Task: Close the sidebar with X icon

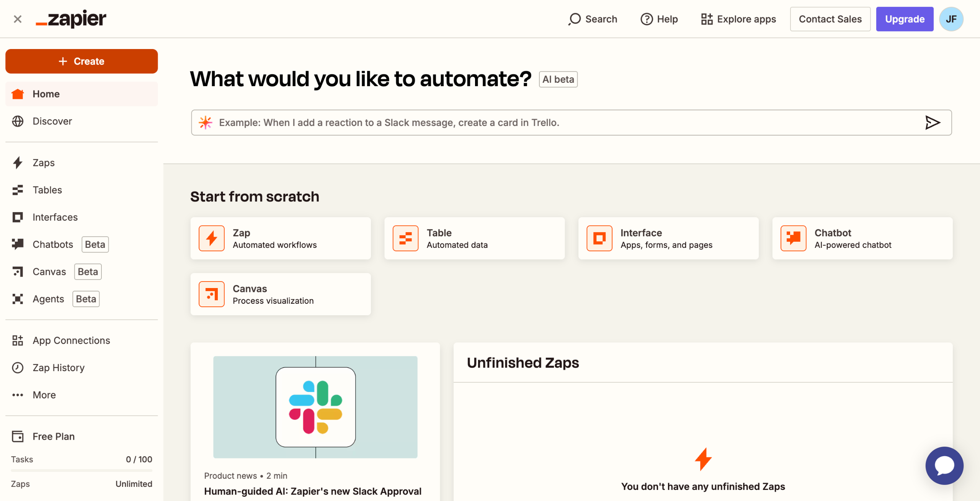Action: point(18,19)
